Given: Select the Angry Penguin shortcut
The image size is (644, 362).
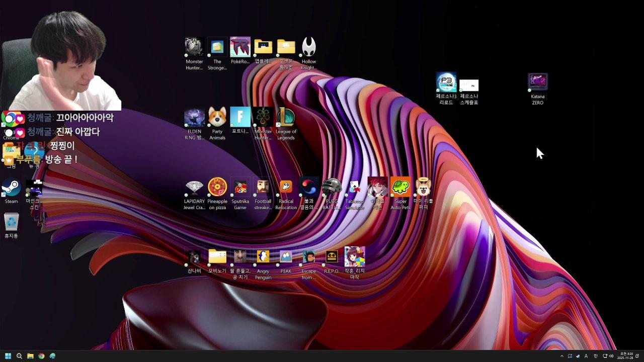Looking at the screenshot, I should [x=263, y=257].
